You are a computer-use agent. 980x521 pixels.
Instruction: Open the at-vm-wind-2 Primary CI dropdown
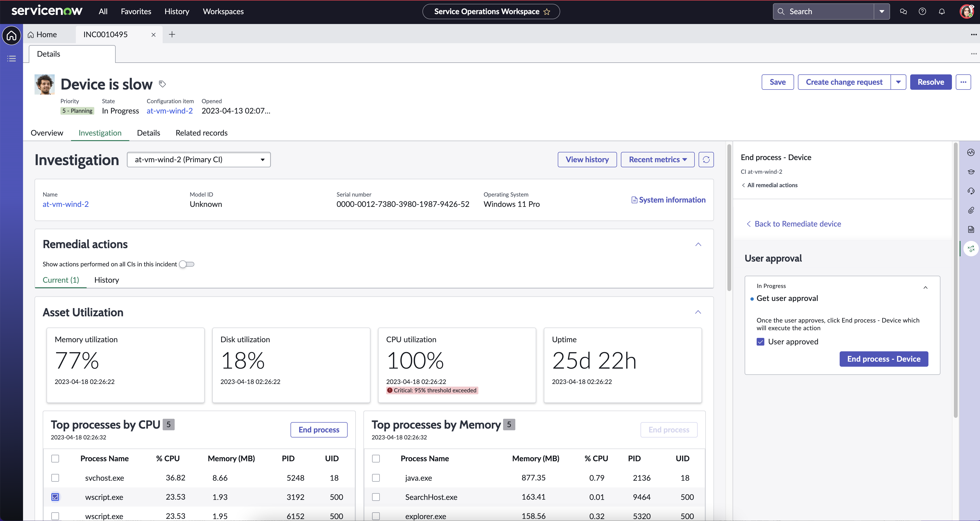[x=199, y=159]
